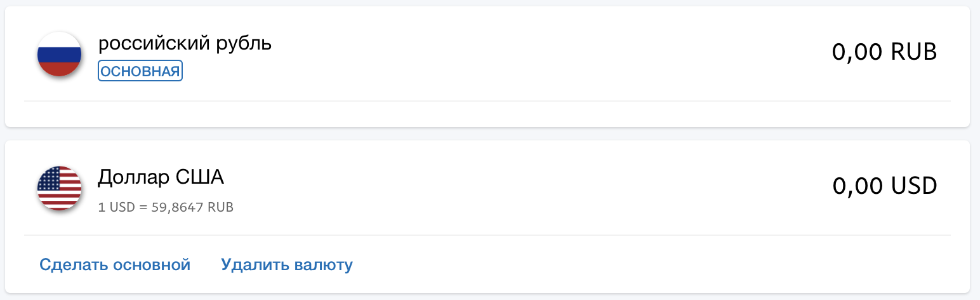The width and height of the screenshot is (980, 300).
Task: Click the RUB code in ruble balance
Action: [x=914, y=52]
